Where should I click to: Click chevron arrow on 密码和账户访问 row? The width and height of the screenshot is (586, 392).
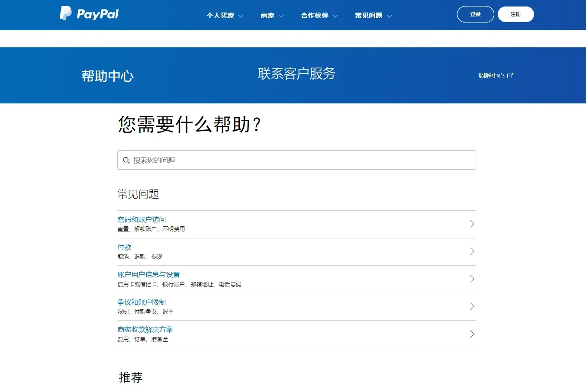[472, 224]
